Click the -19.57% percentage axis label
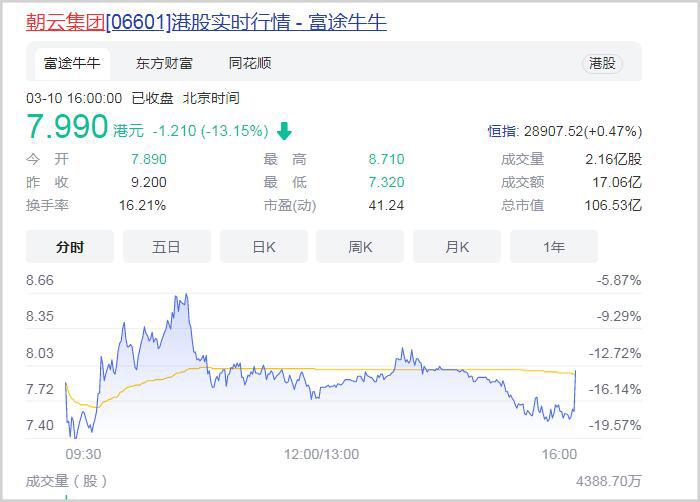Image resolution: width=700 pixels, height=502 pixels. pos(615,425)
